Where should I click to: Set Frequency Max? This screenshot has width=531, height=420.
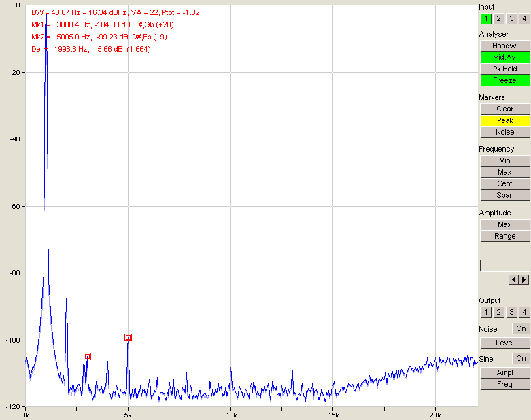(505, 172)
